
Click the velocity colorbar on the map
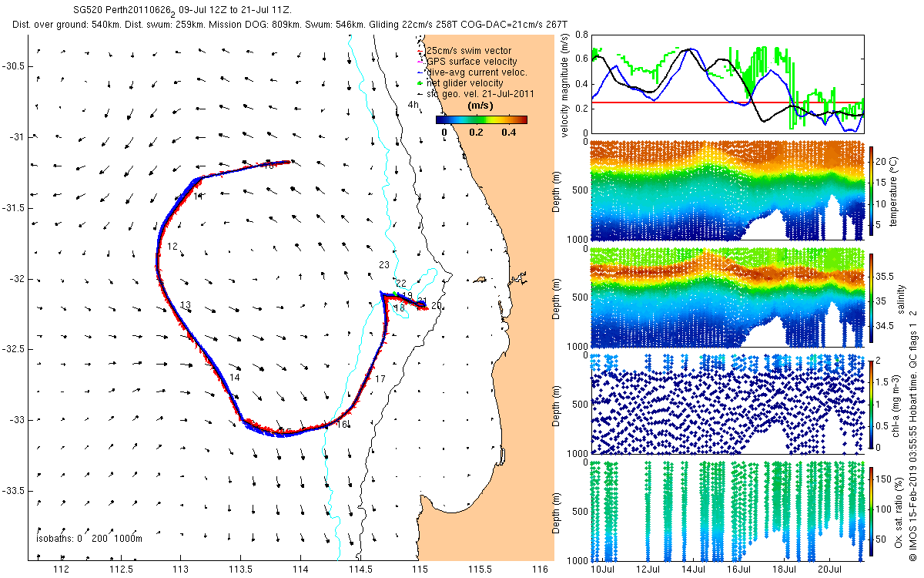click(x=481, y=119)
